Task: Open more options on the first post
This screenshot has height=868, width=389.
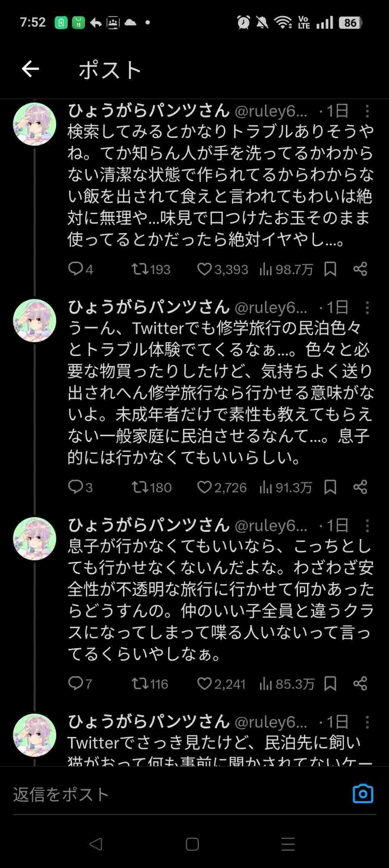Action: coord(367,111)
